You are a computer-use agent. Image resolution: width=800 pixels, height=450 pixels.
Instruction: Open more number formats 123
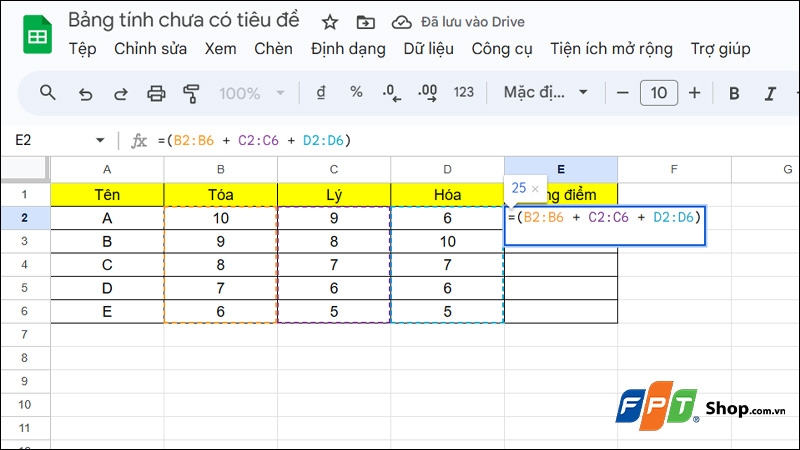tap(463, 92)
